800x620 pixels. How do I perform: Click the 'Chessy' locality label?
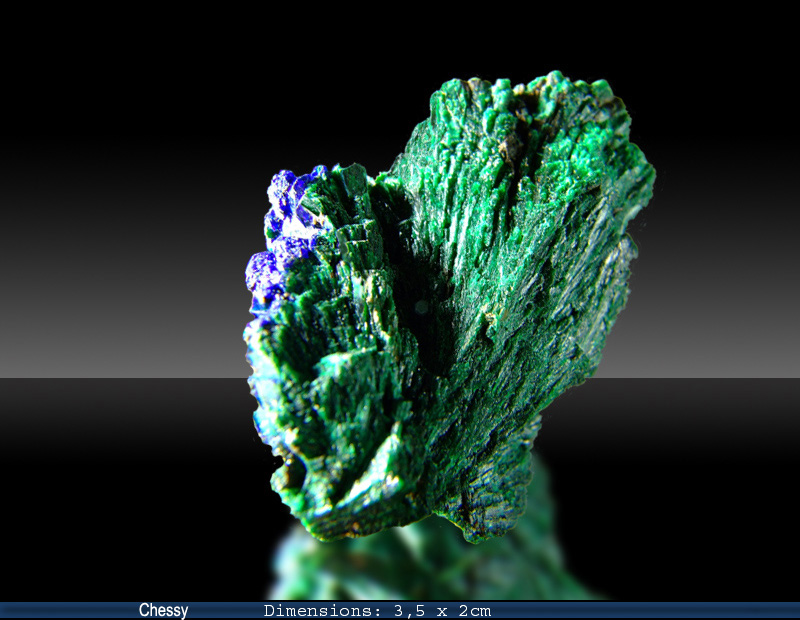point(163,610)
